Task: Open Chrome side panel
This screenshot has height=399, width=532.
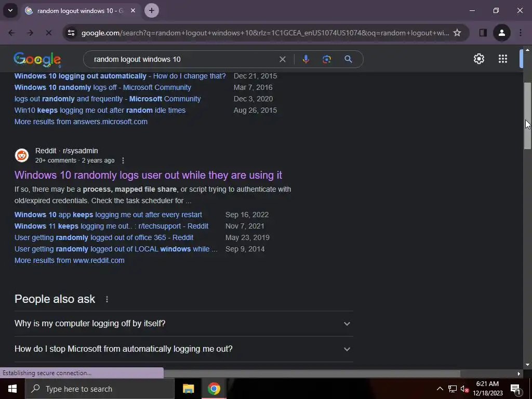Action: (x=483, y=33)
